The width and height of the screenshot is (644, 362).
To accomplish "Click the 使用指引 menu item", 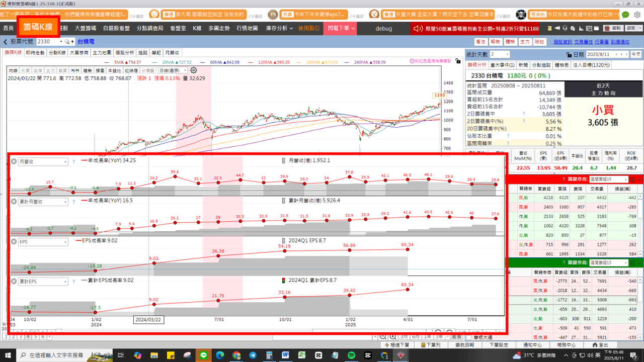I will [309, 29].
